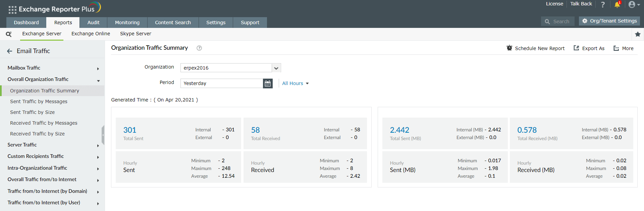Open the help question mark in header
Viewport: 644px width, 211px height.
[603, 4]
